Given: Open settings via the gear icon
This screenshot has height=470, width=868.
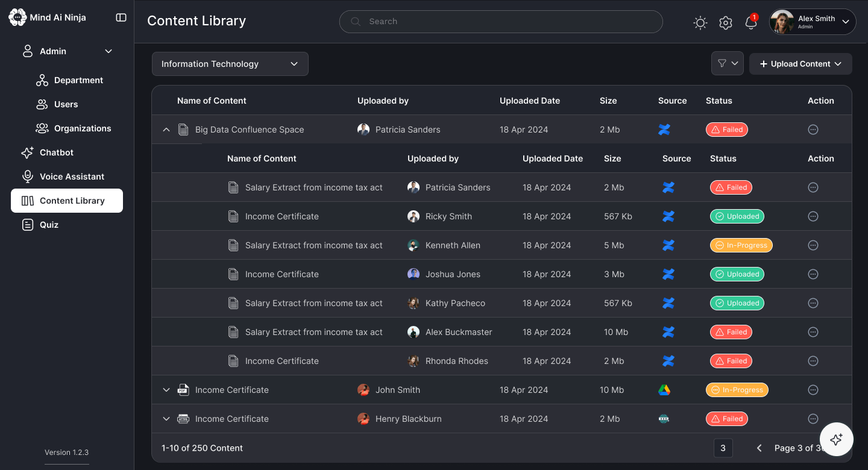Looking at the screenshot, I should tap(726, 23).
